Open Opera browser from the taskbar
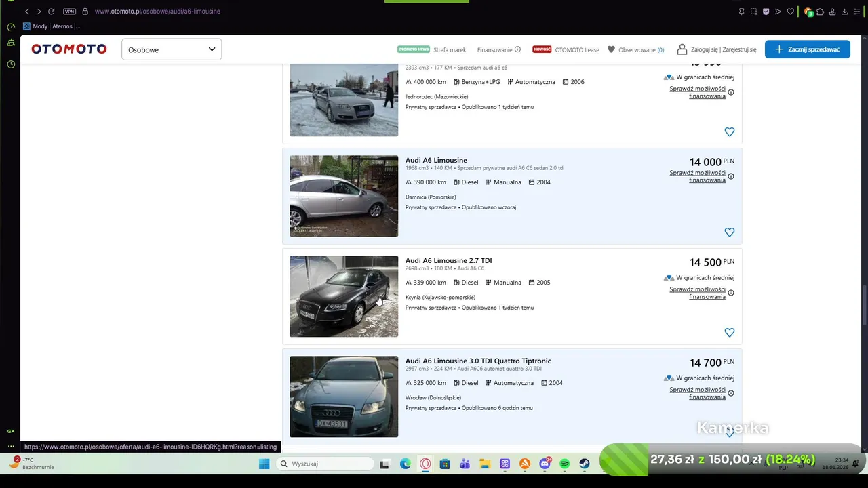 point(425,464)
